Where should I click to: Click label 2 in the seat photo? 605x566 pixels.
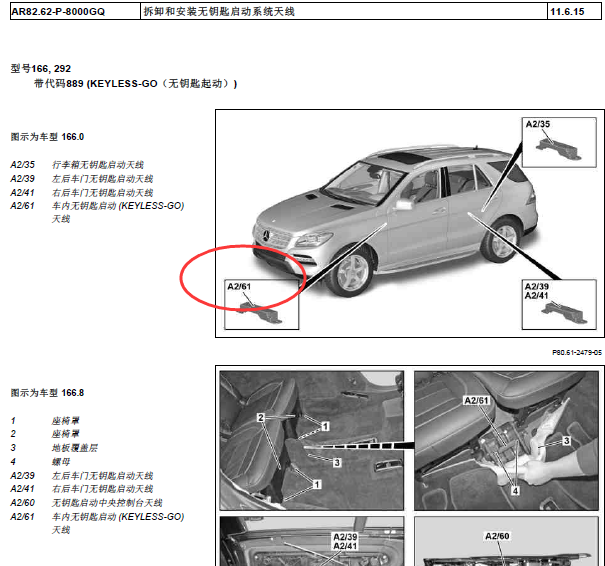[261, 417]
